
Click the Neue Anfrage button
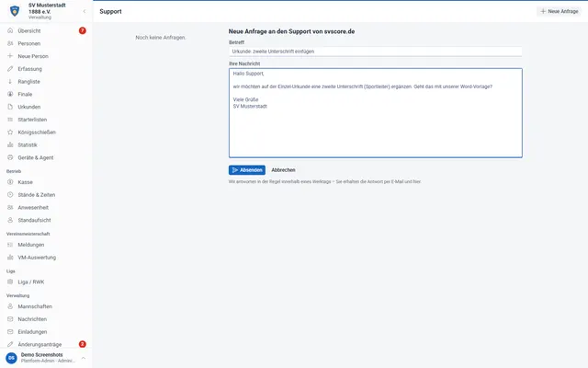560,11
